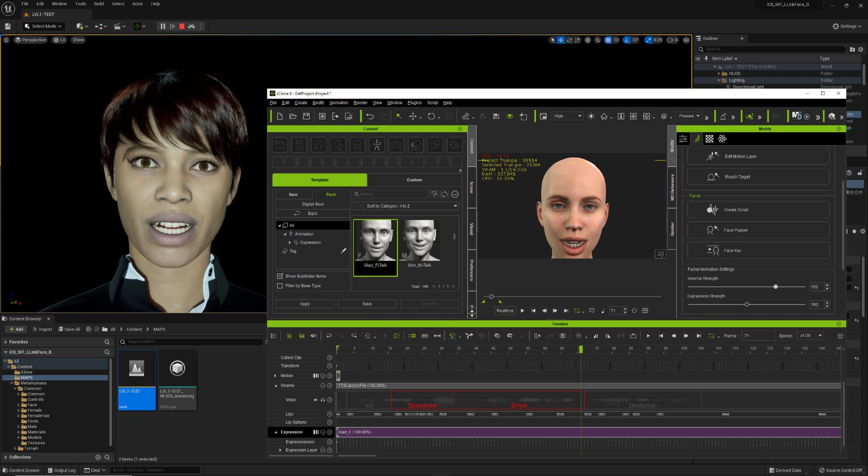
Task: Open the Motion category icon in Content panel
Action: pos(377,145)
